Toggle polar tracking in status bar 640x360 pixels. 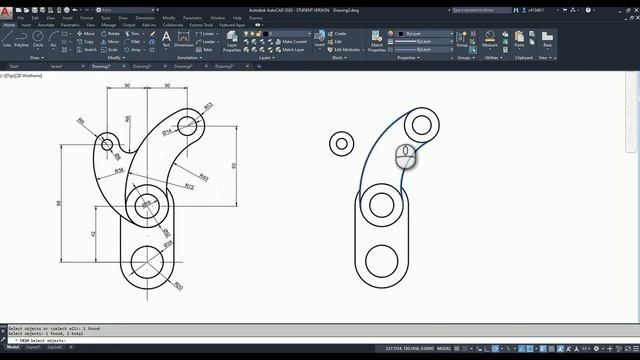pyautogui.click(x=495, y=349)
